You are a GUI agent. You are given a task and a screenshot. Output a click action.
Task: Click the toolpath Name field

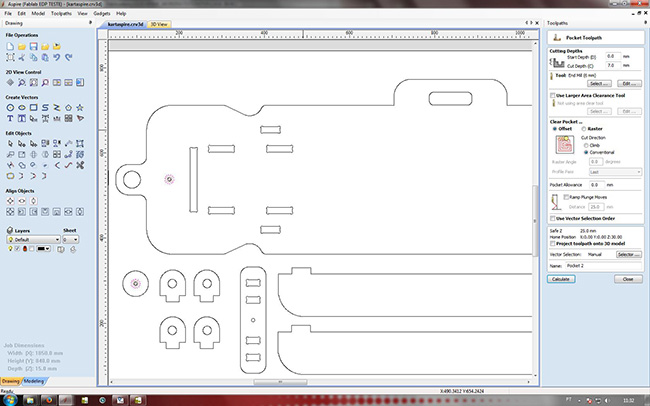604,266
